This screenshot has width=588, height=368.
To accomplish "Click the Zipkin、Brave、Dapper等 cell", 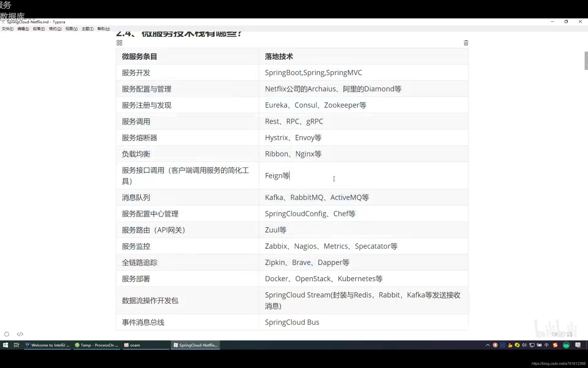I will (364, 262).
